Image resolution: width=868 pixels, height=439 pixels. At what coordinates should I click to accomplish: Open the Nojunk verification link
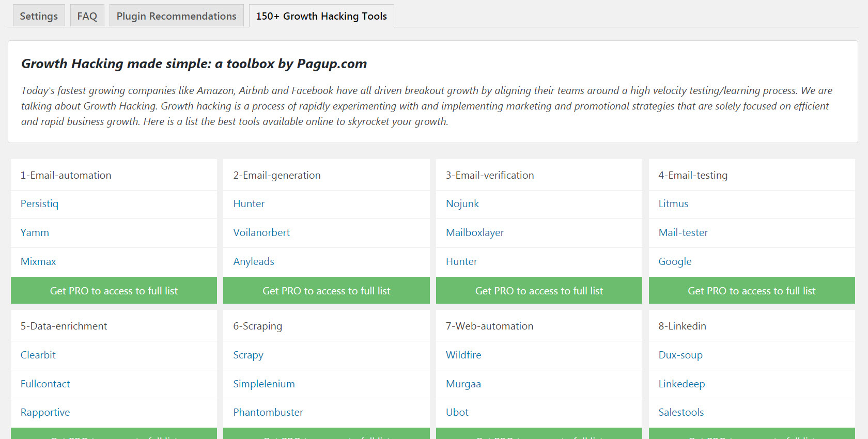[462, 203]
